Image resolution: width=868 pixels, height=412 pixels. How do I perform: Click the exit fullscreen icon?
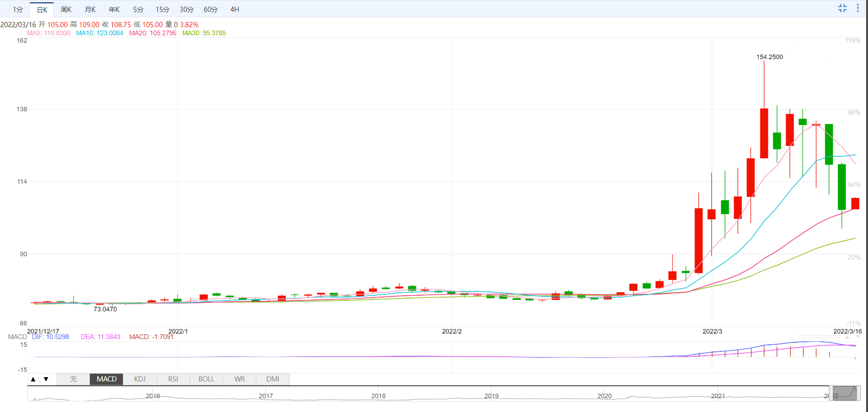click(x=842, y=8)
